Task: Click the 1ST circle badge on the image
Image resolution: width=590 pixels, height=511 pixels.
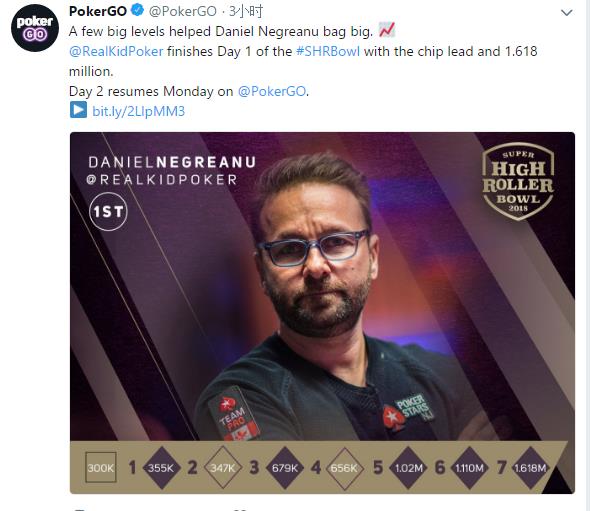Action: coord(108,211)
